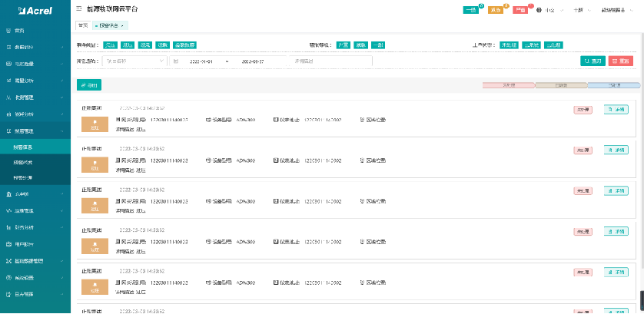Click the 用户报告 sidebar icon
This screenshot has height=314, width=644.
(8, 244)
